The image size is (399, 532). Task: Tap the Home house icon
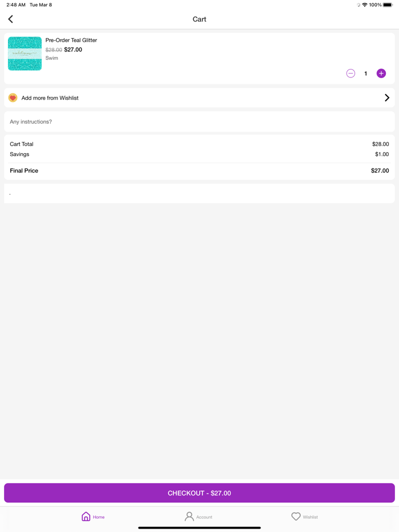pos(86,517)
